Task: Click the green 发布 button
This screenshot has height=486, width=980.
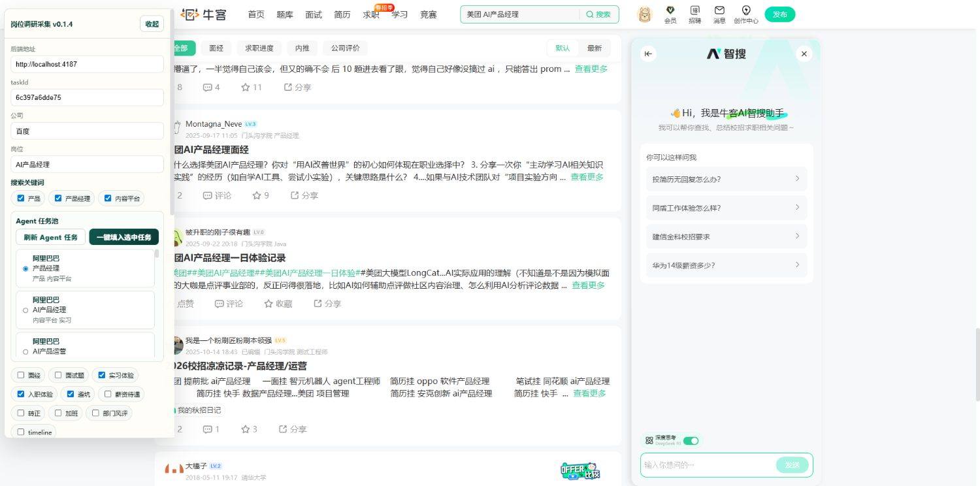Action: [x=780, y=14]
